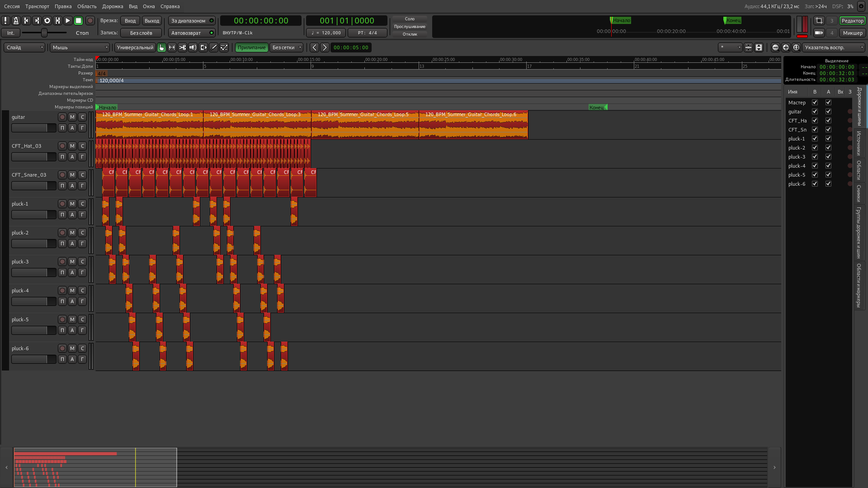Screen dimensions: 868x488
Task: Open the Слайд edit mode dropdown
Action: [24, 47]
